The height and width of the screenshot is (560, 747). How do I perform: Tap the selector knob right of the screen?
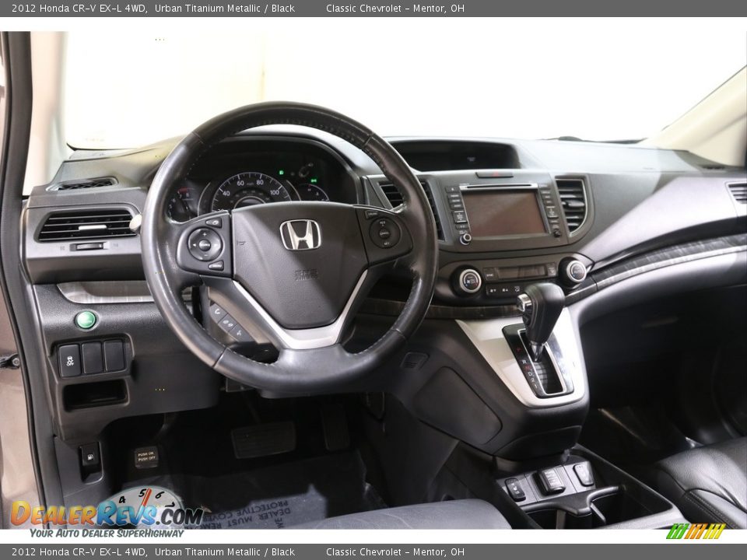[556, 233]
